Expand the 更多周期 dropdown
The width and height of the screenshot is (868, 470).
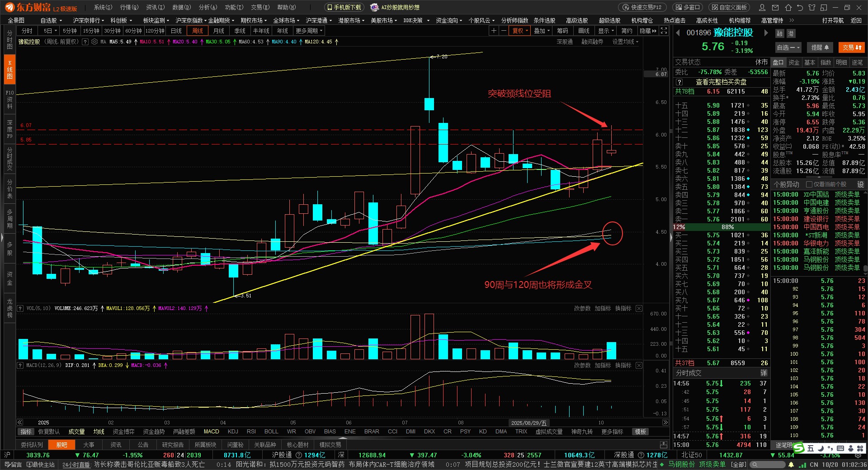tap(309, 31)
